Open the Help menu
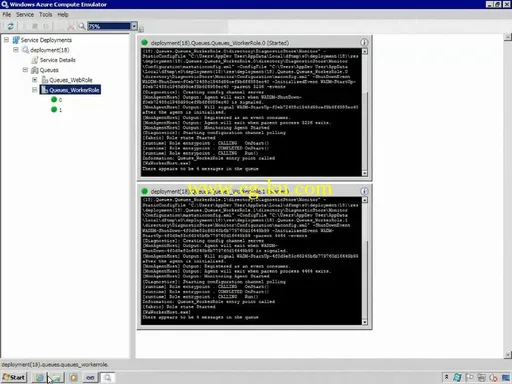The height and width of the screenshot is (384, 512). point(63,15)
